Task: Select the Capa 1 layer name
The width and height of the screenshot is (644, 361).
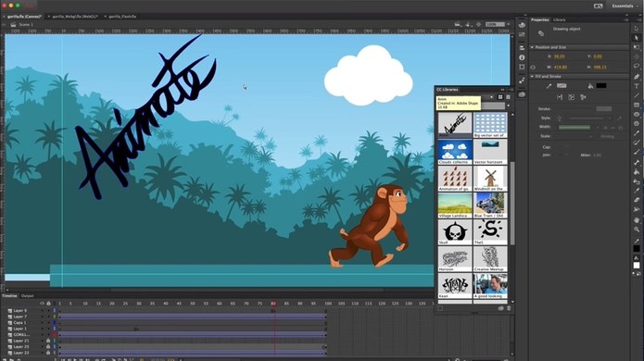Action: pos(19,322)
